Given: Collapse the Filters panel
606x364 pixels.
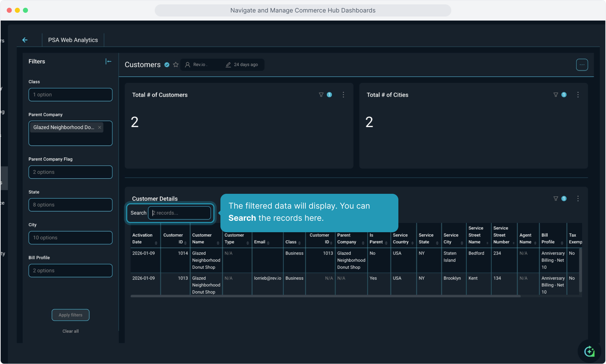Looking at the screenshot, I should click(x=108, y=61).
